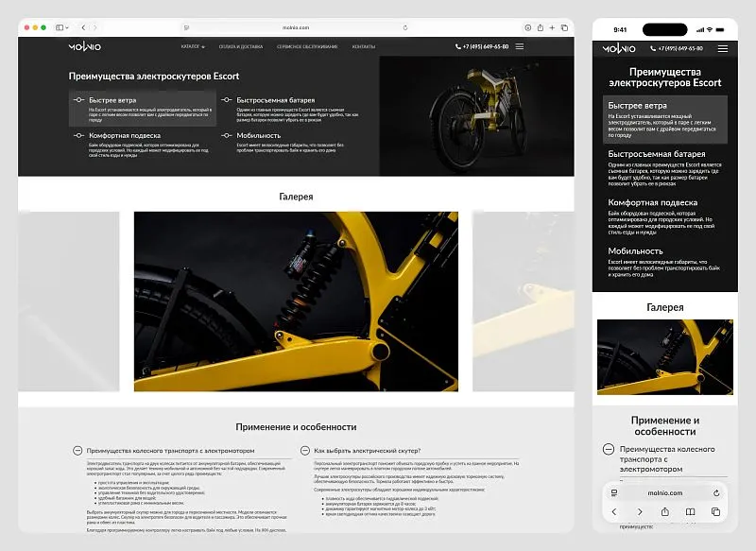Click the desktop browser sidebar toggle icon
This screenshot has width=756, height=551.
point(60,27)
